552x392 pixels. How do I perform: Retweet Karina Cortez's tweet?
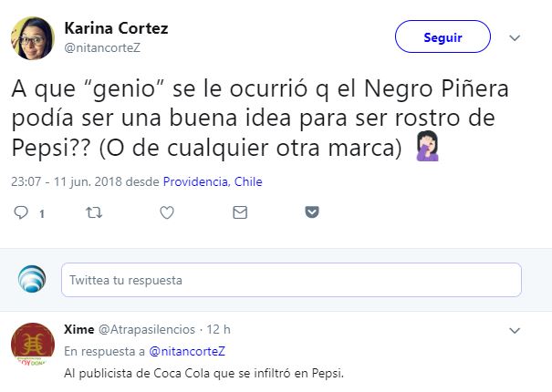tap(94, 212)
